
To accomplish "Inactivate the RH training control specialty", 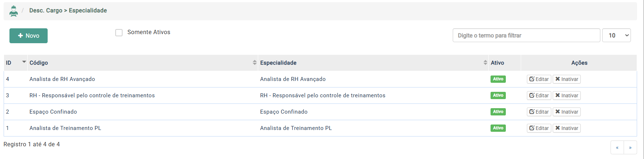I will (x=567, y=95).
